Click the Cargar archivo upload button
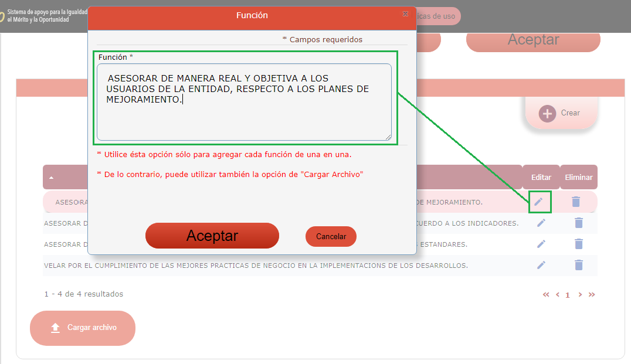 pyautogui.click(x=83, y=328)
